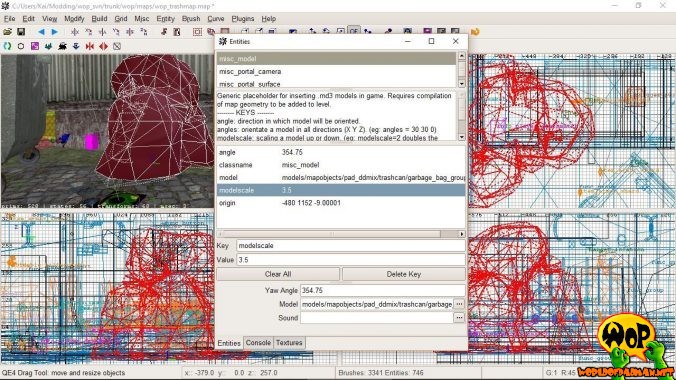The image size is (676, 380).
Task: Click the y-axis flip toolbar icon
Action: (x=102, y=32)
